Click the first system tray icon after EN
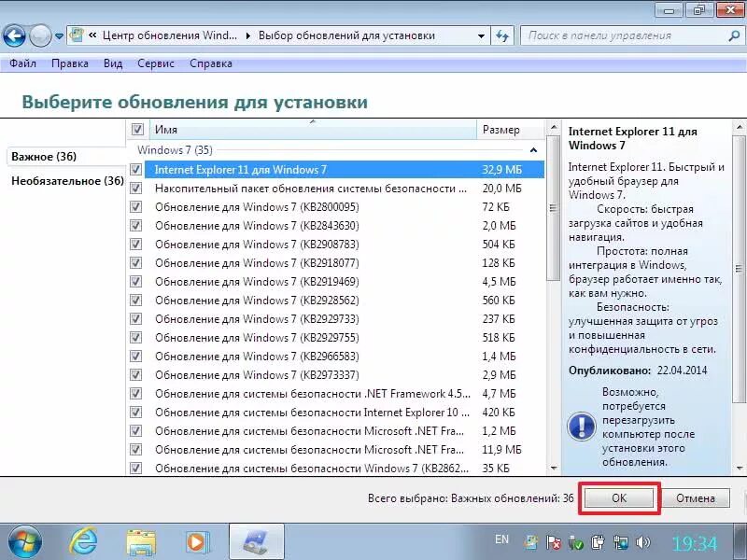The image size is (747, 560). (x=530, y=542)
